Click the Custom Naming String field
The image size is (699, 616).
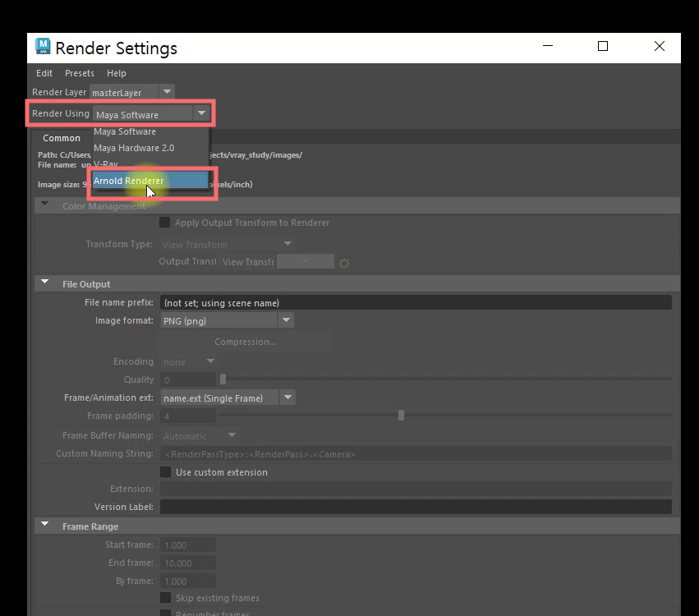click(x=416, y=453)
